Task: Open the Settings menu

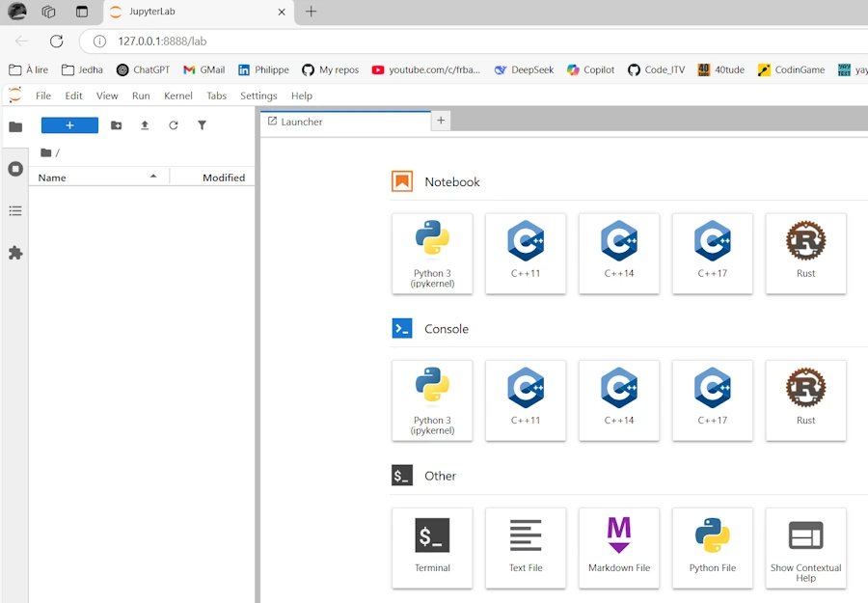Action: pyautogui.click(x=258, y=96)
